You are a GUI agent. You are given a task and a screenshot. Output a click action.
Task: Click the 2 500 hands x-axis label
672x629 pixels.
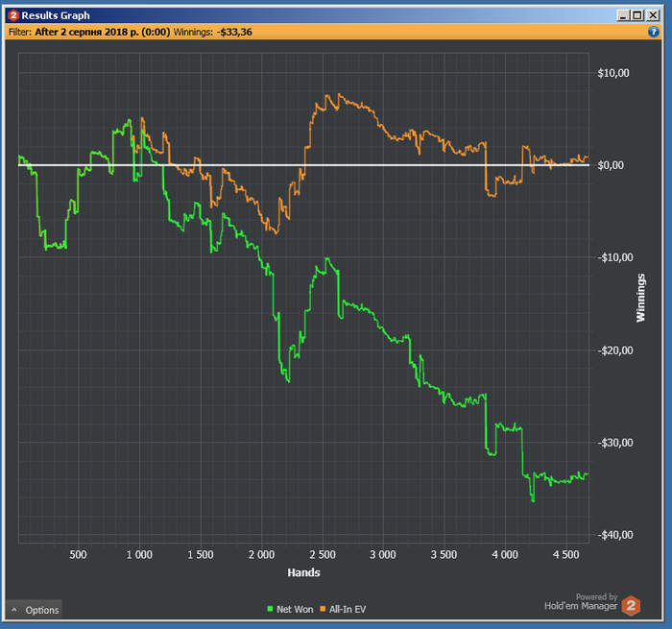click(x=323, y=555)
